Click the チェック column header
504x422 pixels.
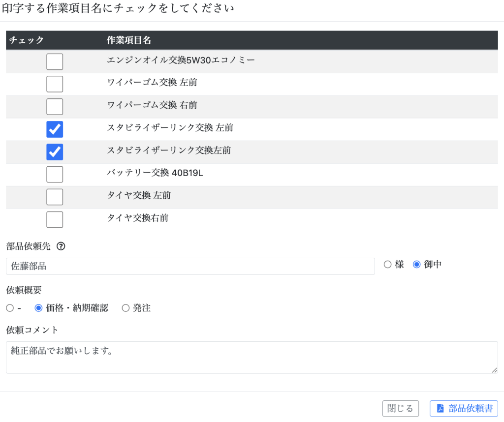(x=27, y=40)
